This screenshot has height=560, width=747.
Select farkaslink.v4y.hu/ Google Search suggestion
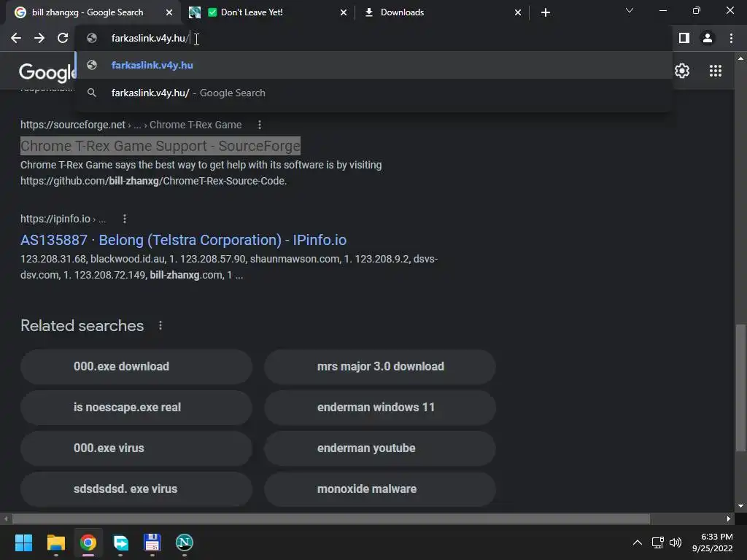373,93
